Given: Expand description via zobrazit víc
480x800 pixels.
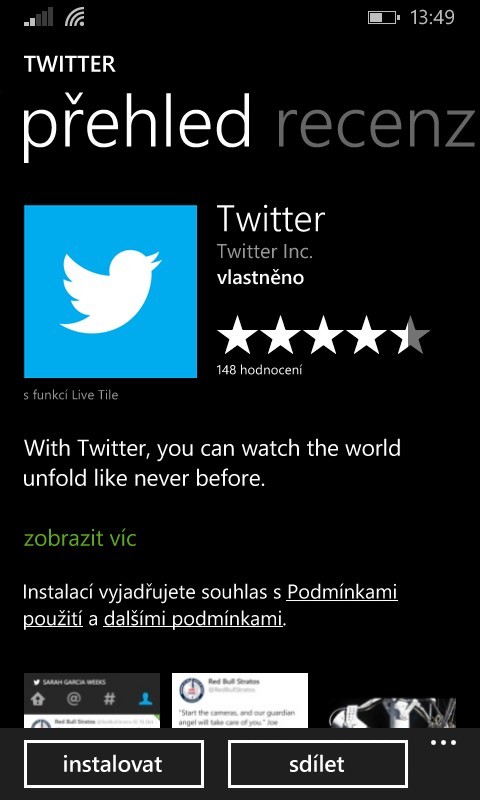Looking at the screenshot, I should click(x=80, y=539).
